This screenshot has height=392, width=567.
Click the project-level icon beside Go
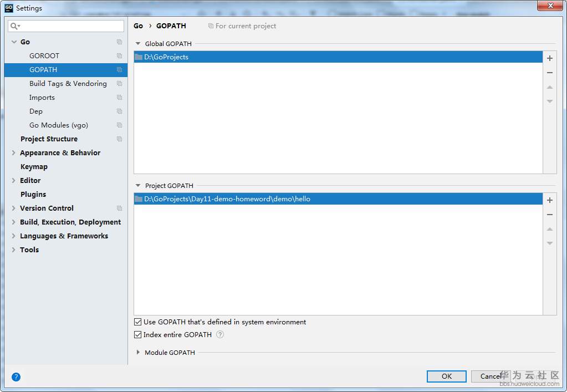119,42
